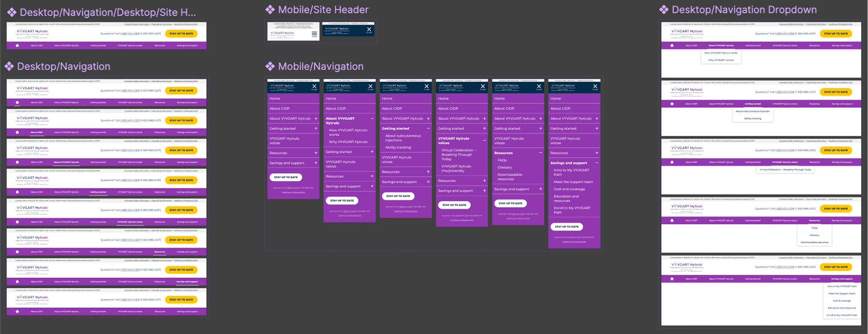
Task: Expand Savings and support in mobile menu showing (You)niversity
Action: coord(484,190)
